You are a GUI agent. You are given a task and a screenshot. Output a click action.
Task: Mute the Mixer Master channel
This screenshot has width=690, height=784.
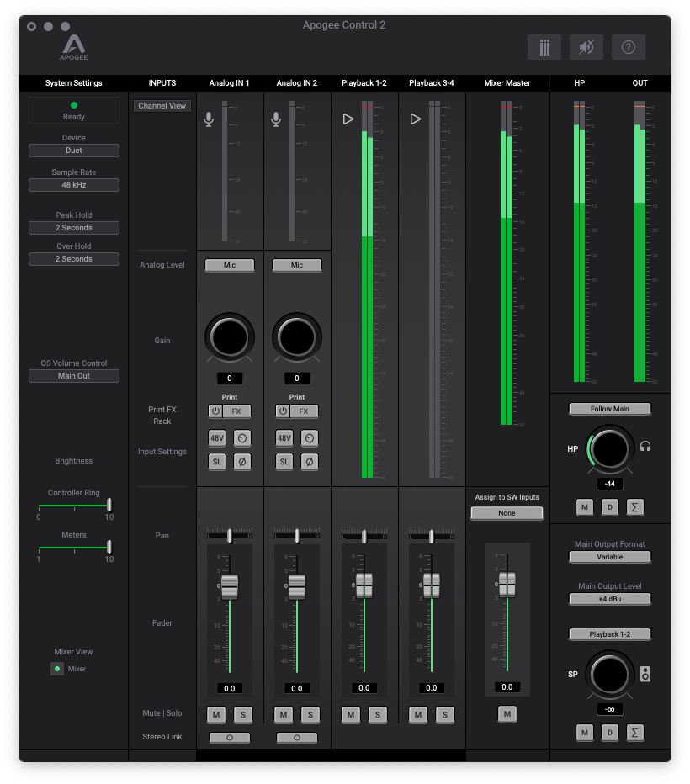(507, 713)
